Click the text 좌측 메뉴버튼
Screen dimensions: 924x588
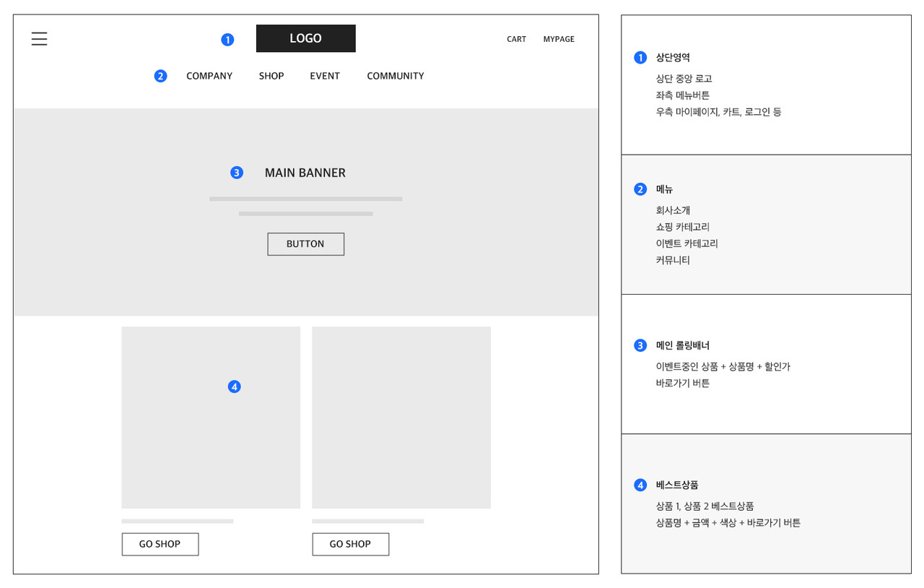tap(682, 95)
